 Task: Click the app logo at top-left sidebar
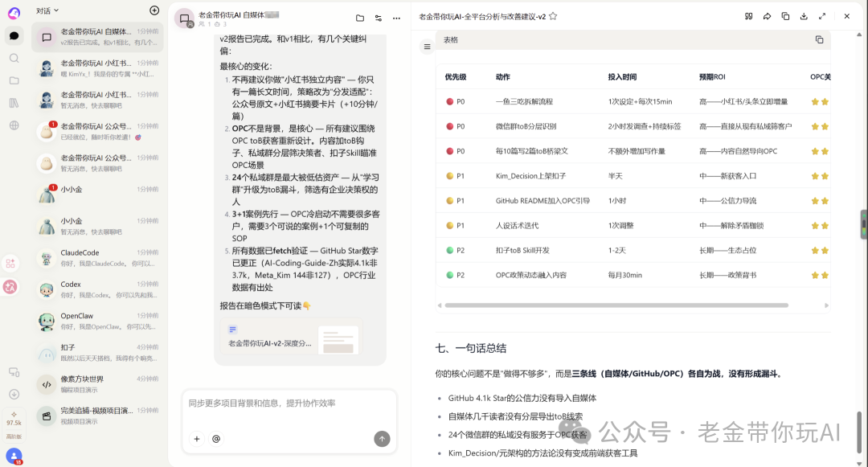pyautogui.click(x=14, y=13)
